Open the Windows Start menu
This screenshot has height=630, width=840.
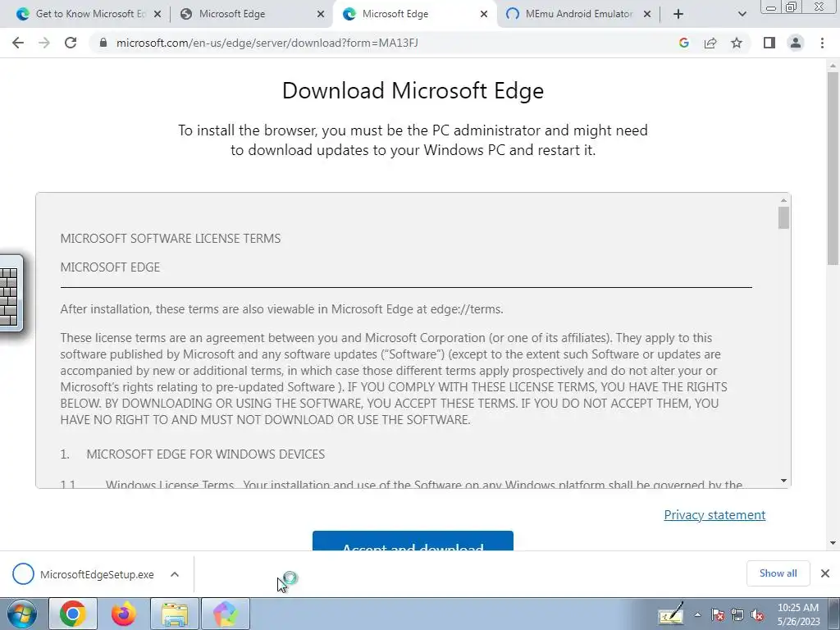point(22,614)
